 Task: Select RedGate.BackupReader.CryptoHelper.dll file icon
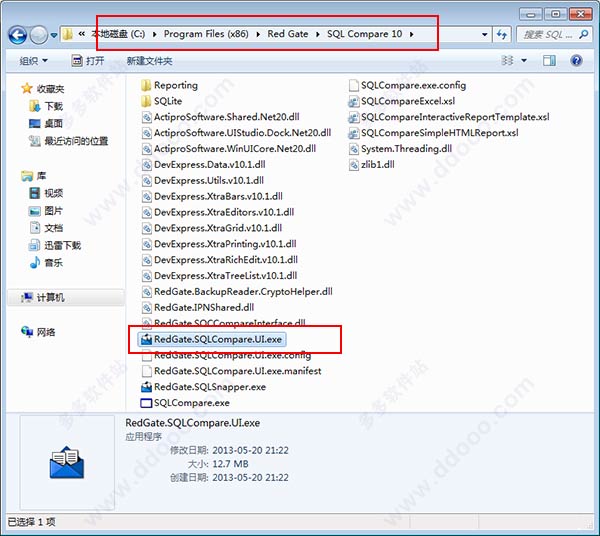(147, 292)
